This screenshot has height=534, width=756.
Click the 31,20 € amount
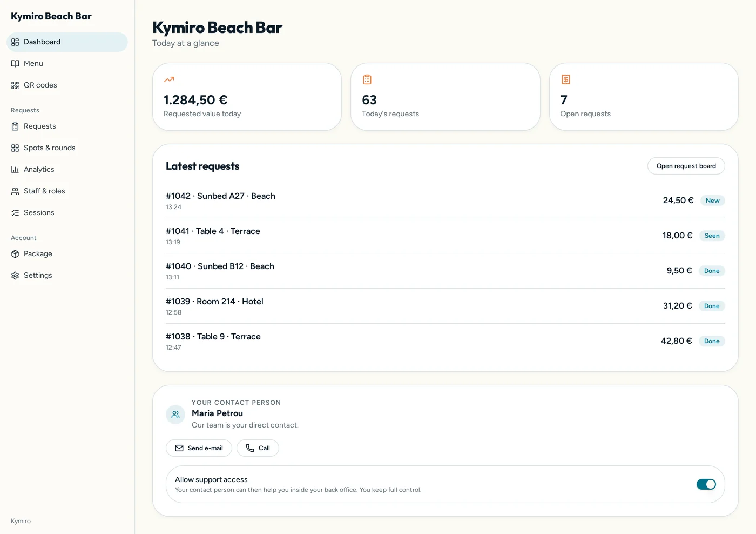point(677,306)
